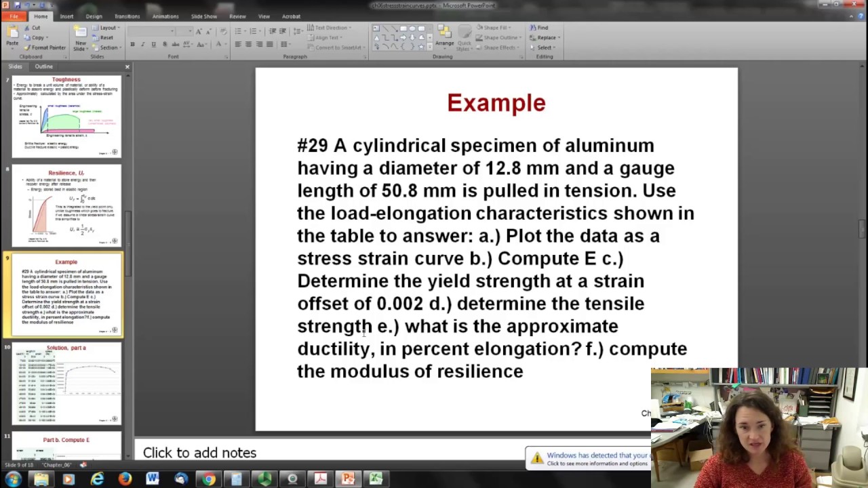
Task: Switch to the Animations ribbon tab
Action: [x=165, y=16]
